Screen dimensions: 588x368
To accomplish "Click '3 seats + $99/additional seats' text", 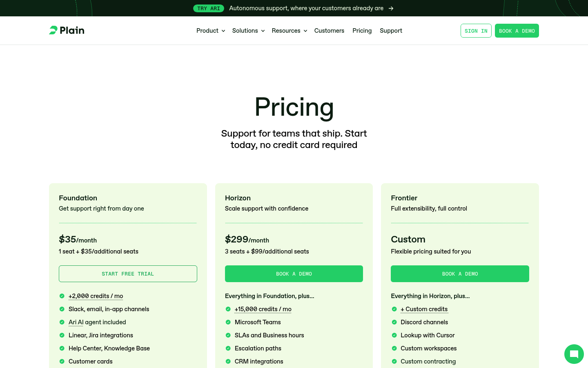I will (x=267, y=251).
